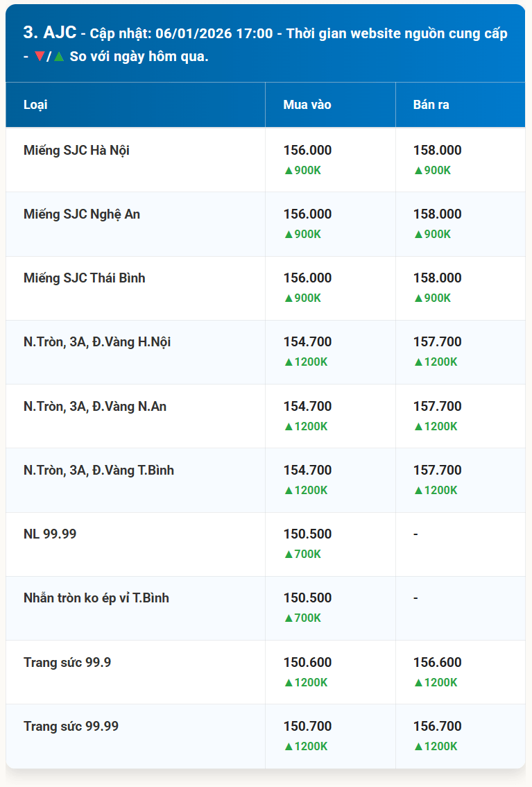Click the "Bán ra" column header
This screenshot has height=787, width=532.
(431, 105)
